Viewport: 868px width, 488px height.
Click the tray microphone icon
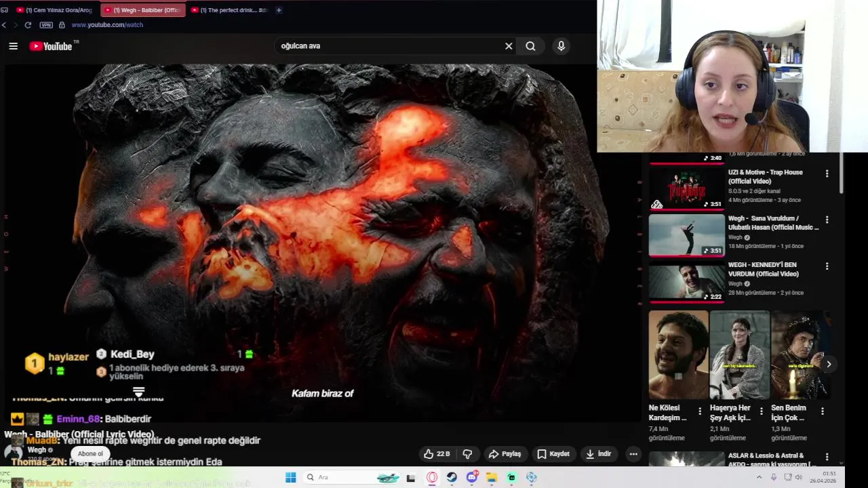774,477
